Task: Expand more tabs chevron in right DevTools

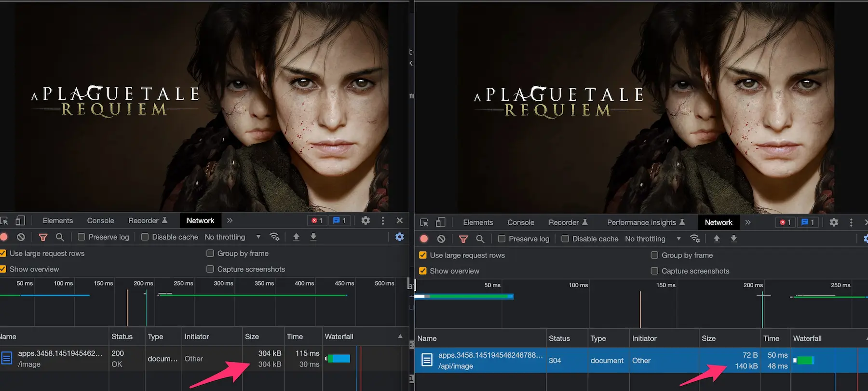Action: click(747, 222)
